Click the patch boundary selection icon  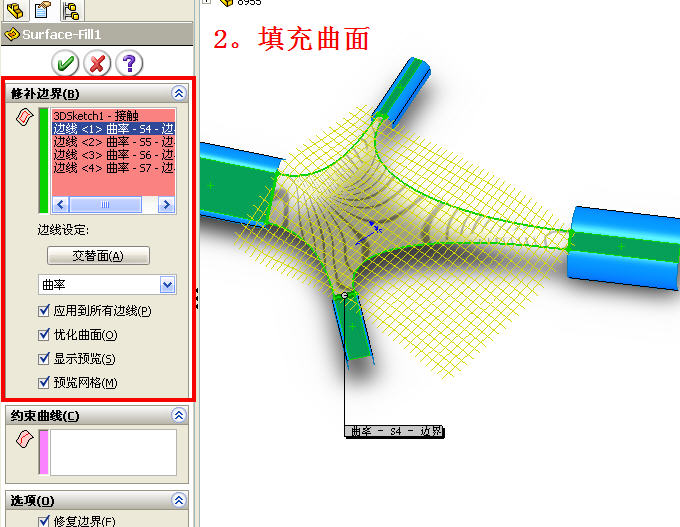24,117
